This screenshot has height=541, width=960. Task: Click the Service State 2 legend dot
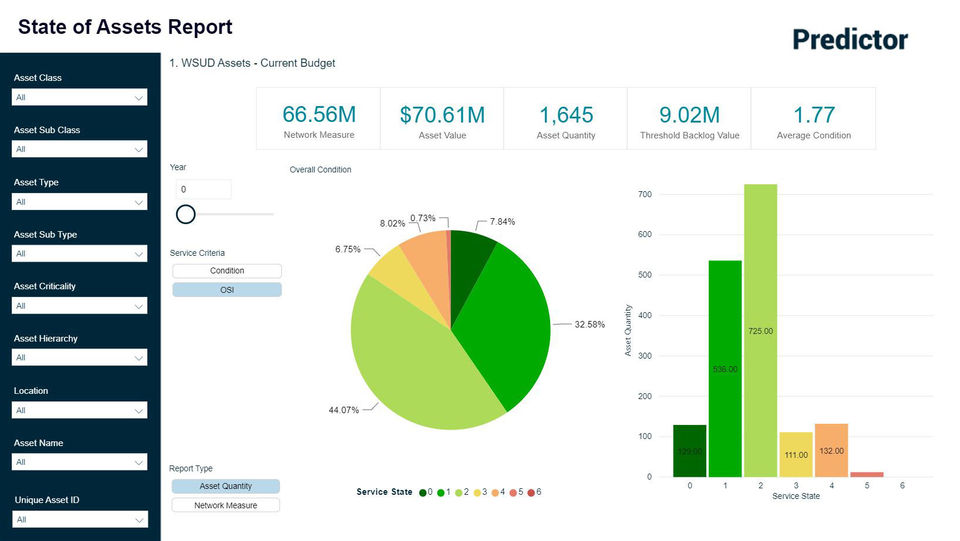[x=459, y=492]
